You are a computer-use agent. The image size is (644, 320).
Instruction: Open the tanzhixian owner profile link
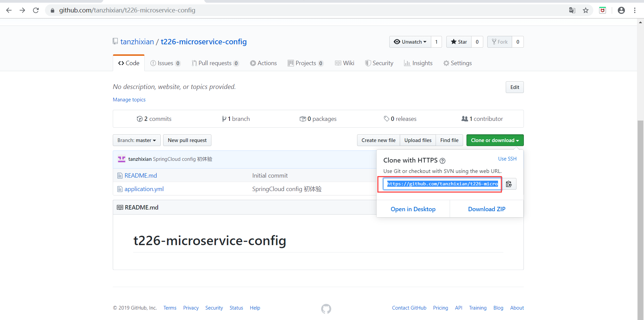[x=137, y=42]
